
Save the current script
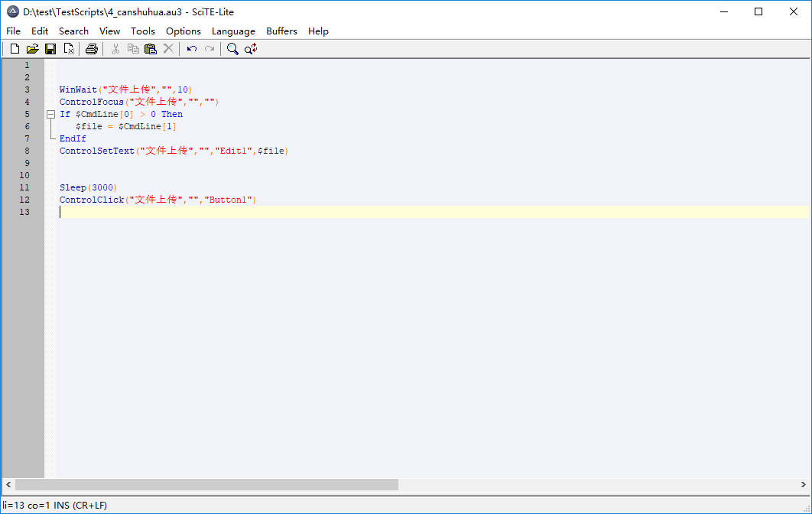(50, 48)
